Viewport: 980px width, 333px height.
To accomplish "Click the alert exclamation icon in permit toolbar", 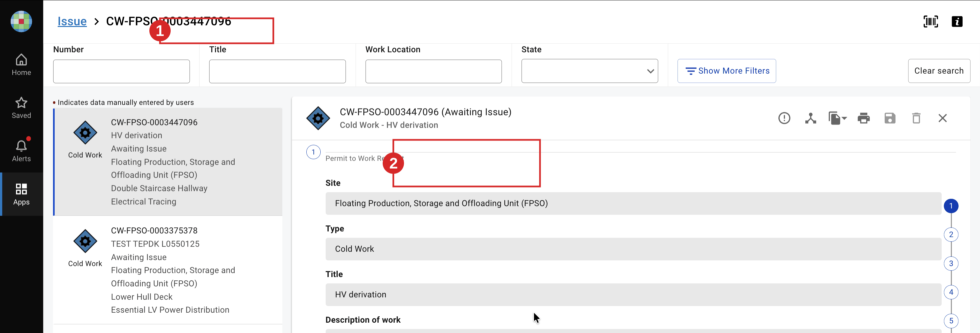I will coord(784,118).
